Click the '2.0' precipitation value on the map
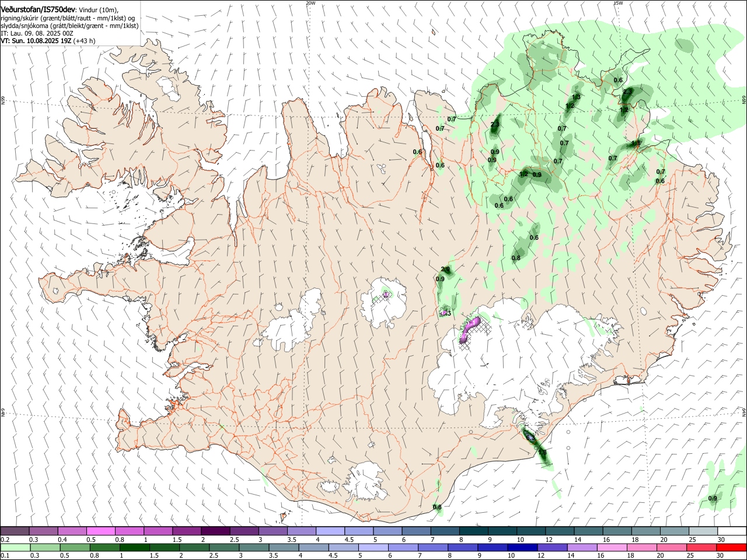Viewport: 747px width, 560px height. [x=445, y=269]
